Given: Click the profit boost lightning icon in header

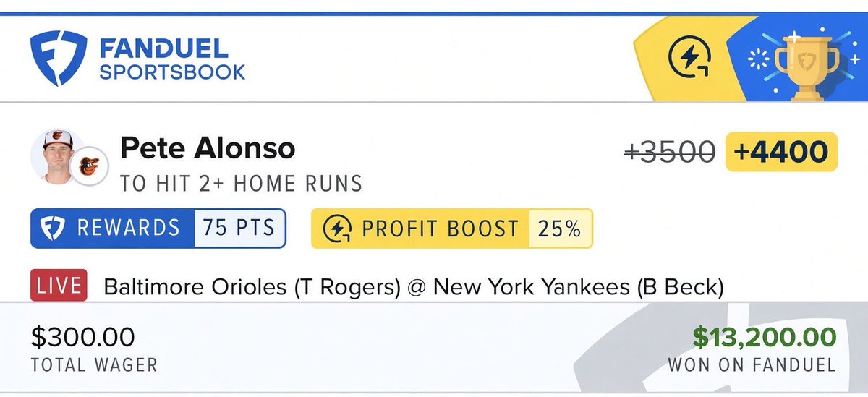Looking at the screenshot, I should [x=689, y=59].
